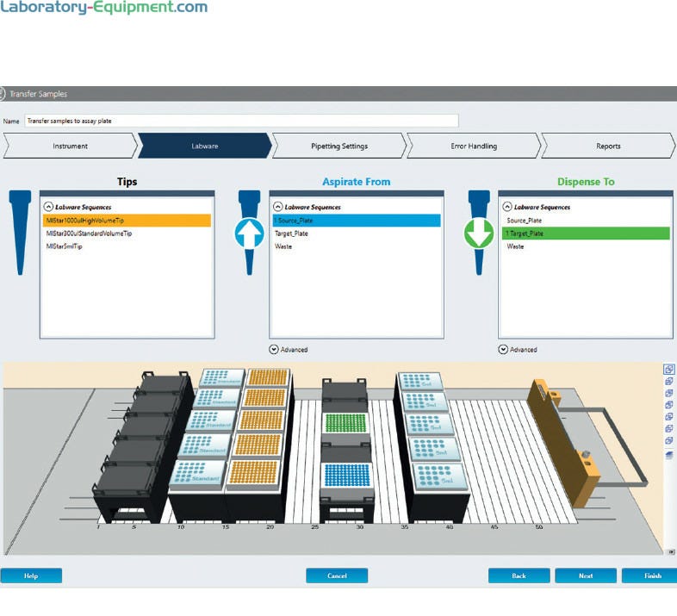Click the stacked layers icon below view cubes
Screen dimensions: 677x616
pos(669,454)
